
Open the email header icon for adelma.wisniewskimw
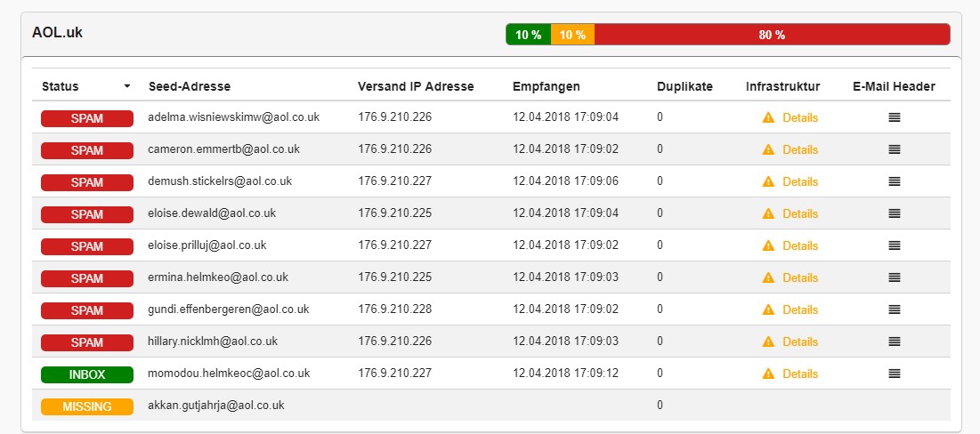coord(894,117)
